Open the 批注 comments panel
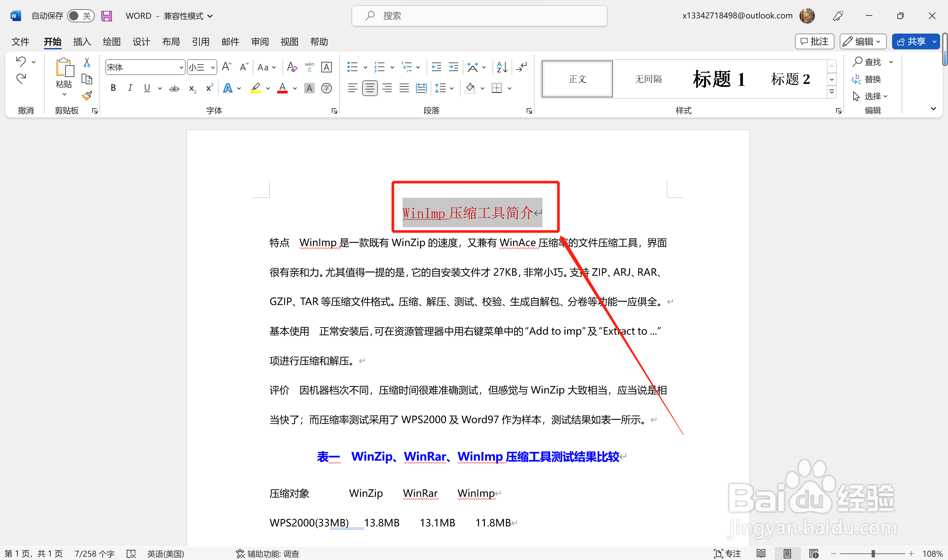Viewport: 948px width, 560px height. click(x=814, y=41)
